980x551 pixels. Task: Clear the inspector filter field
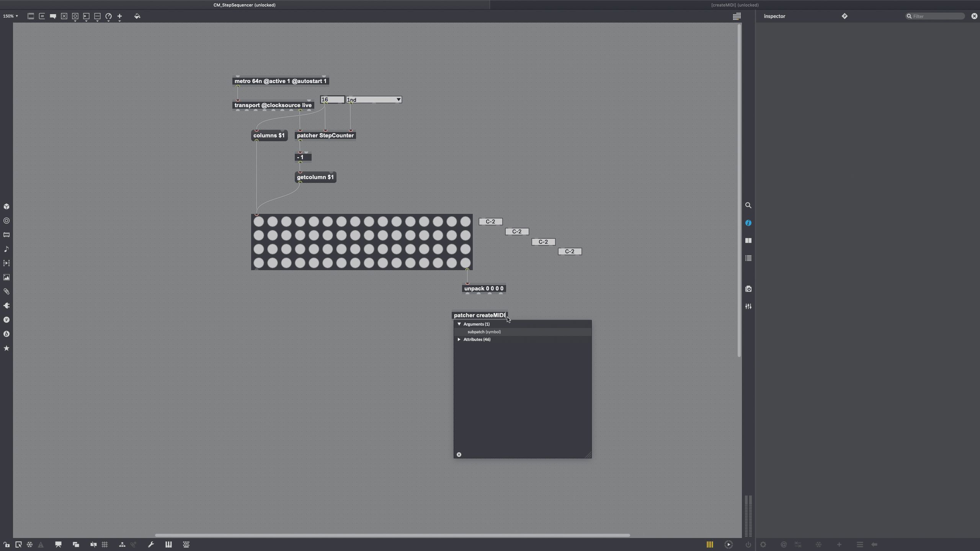974,16
